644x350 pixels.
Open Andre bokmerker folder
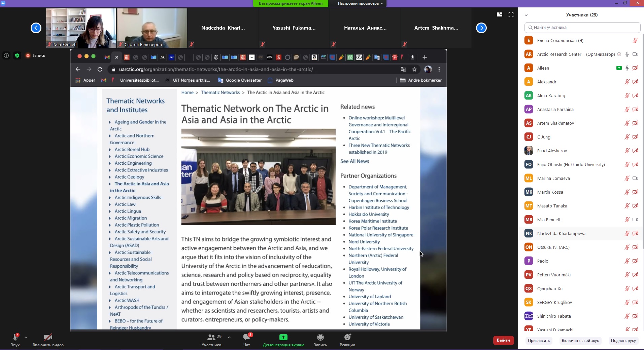click(420, 80)
